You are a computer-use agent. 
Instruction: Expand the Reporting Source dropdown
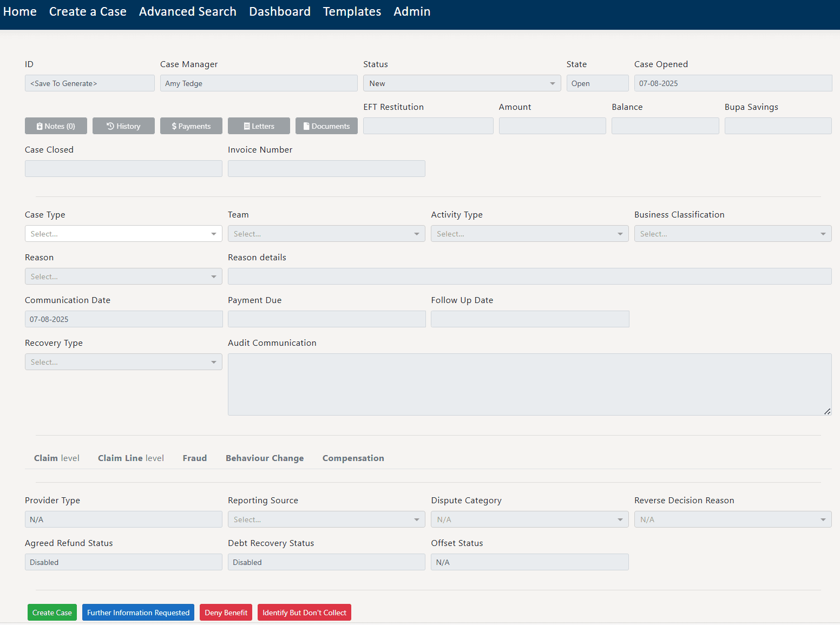pos(326,519)
